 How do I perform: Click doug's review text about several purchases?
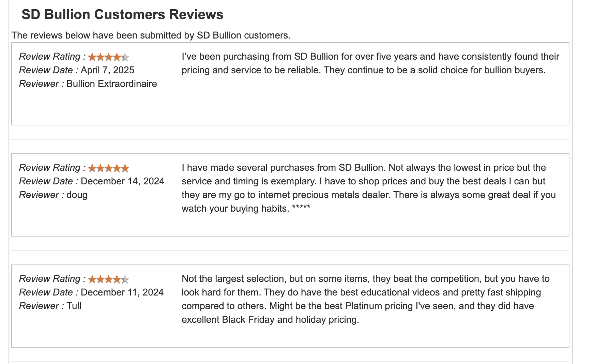tap(369, 188)
